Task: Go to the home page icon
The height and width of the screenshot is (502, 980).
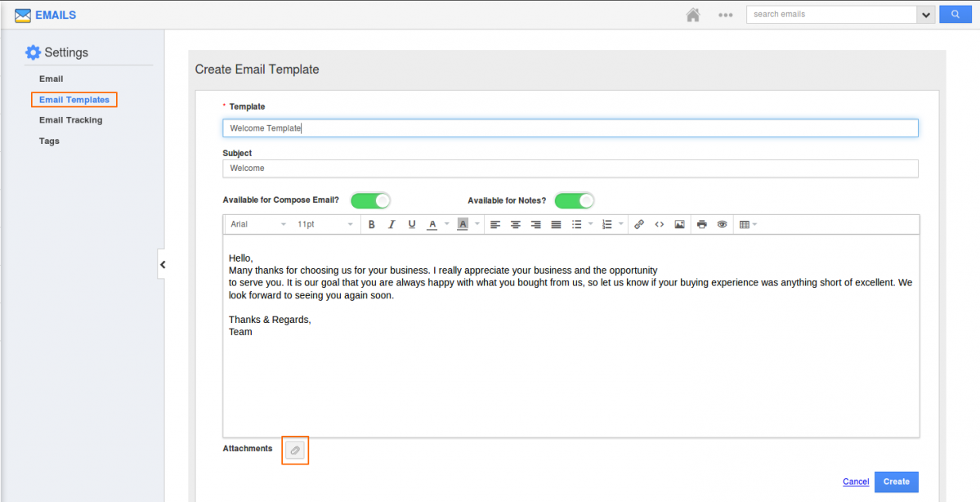Action: 693,15
